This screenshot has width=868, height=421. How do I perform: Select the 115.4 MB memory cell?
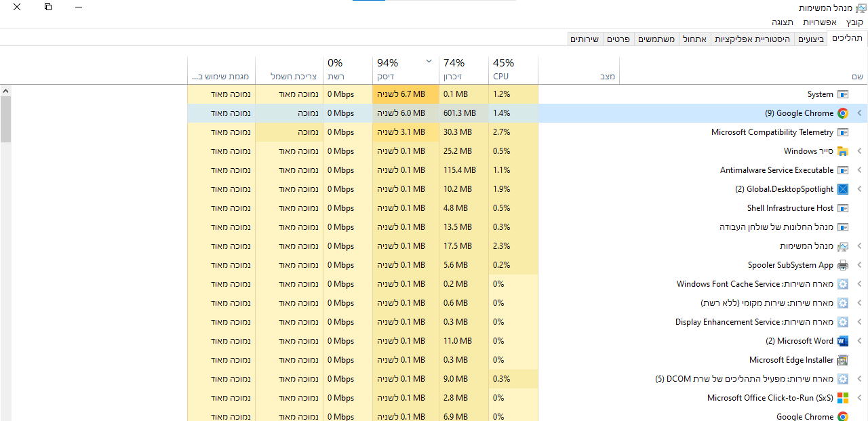click(464, 170)
